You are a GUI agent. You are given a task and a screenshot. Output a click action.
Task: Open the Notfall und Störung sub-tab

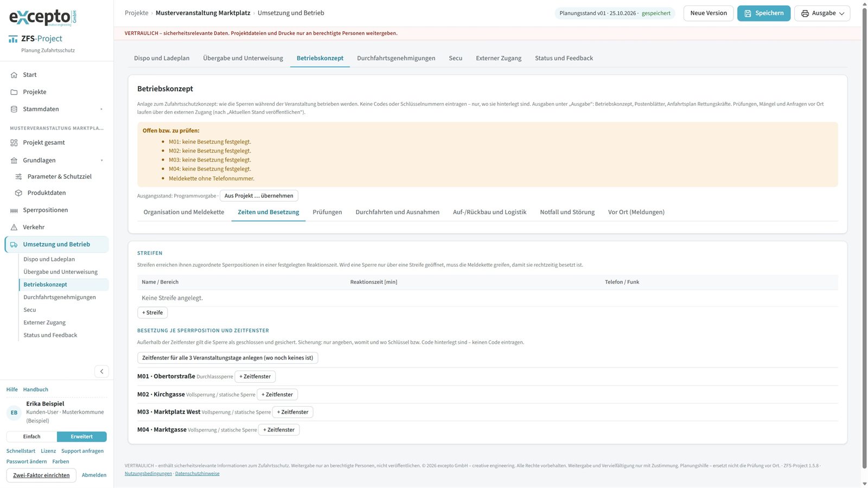[x=567, y=212]
